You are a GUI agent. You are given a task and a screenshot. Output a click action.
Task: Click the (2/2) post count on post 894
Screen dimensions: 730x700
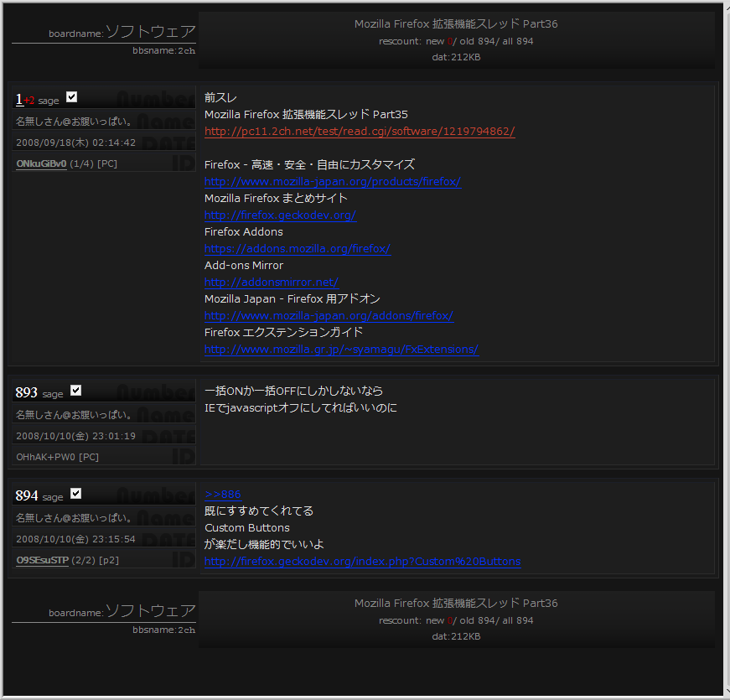(x=84, y=560)
